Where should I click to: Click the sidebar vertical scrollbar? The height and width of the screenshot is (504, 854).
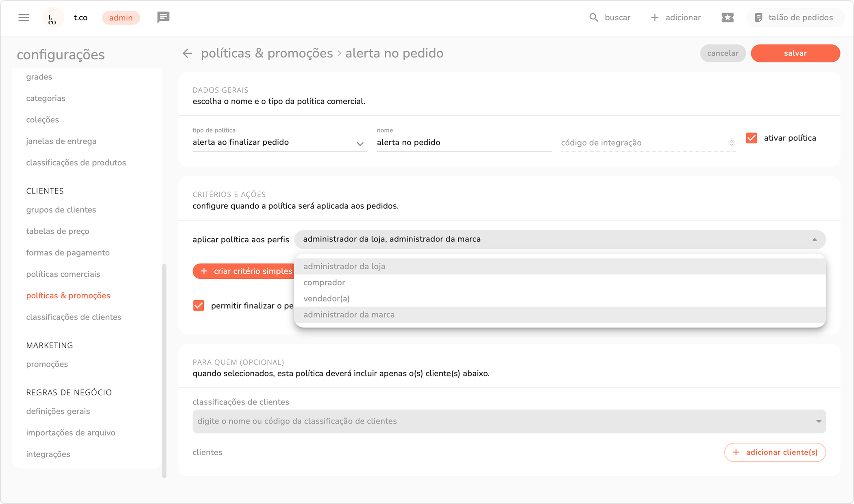pos(164,370)
